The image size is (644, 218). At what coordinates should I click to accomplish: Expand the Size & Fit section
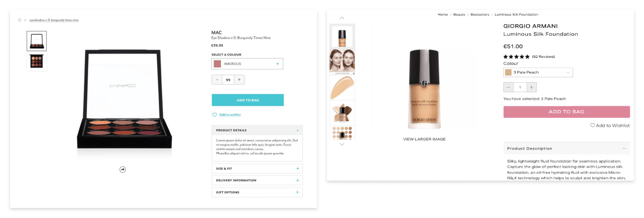pyautogui.click(x=257, y=169)
